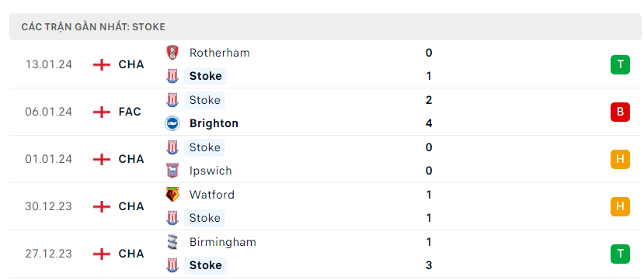Click the England flag in the 27.12.23 row
644x280 pixels.
[102, 254]
